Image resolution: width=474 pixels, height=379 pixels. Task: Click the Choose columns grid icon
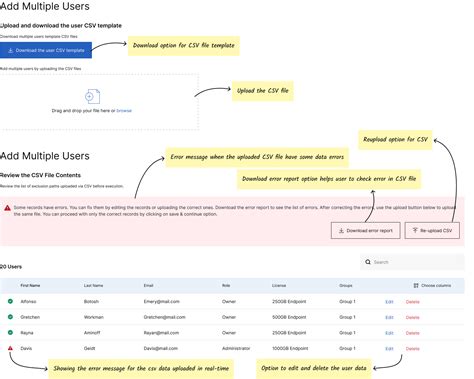[416, 286]
